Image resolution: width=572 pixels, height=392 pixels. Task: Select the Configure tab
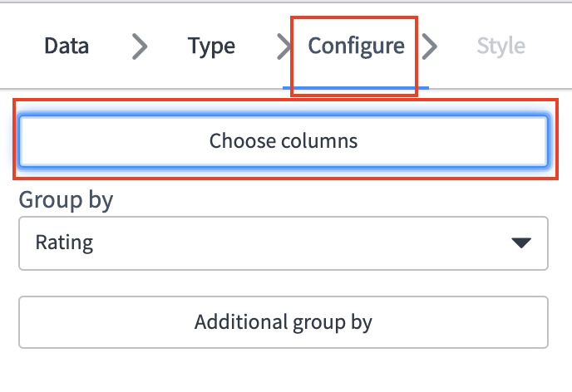point(356,46)
